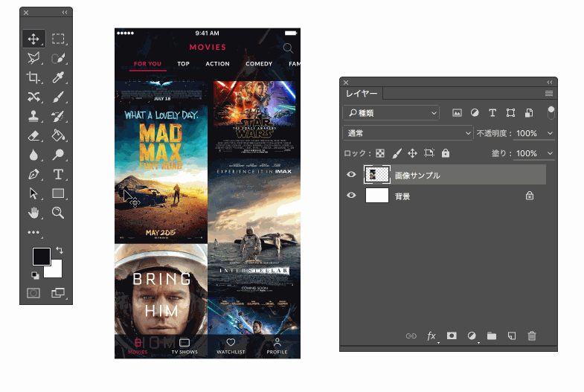Click the 背景 layer thumbnail
This screenshot has height=392, width=584.
pos(377,196)
